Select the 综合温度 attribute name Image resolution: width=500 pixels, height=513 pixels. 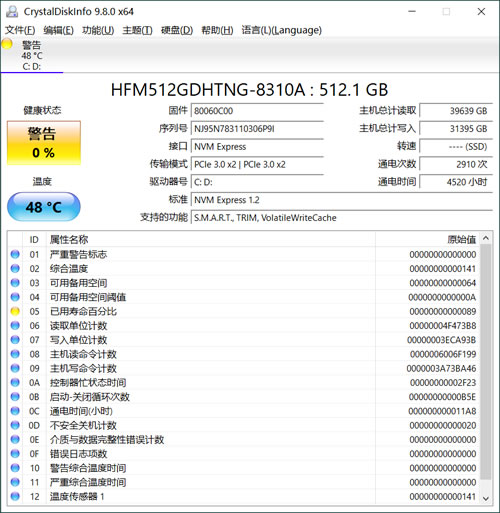[x=69, y=269]
